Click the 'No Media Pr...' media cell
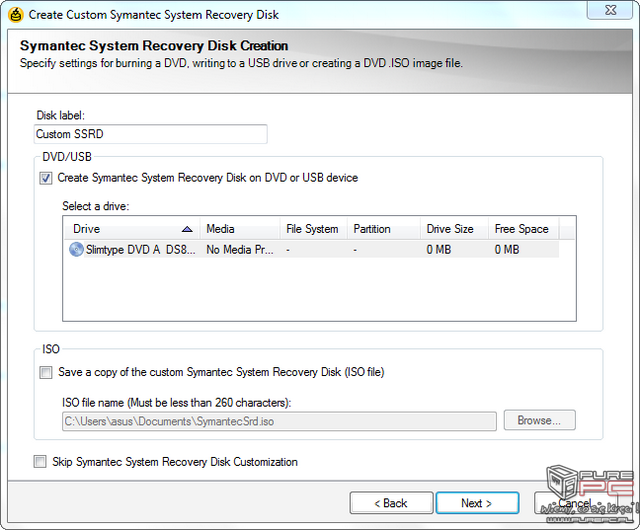 [x=240, y=249]
